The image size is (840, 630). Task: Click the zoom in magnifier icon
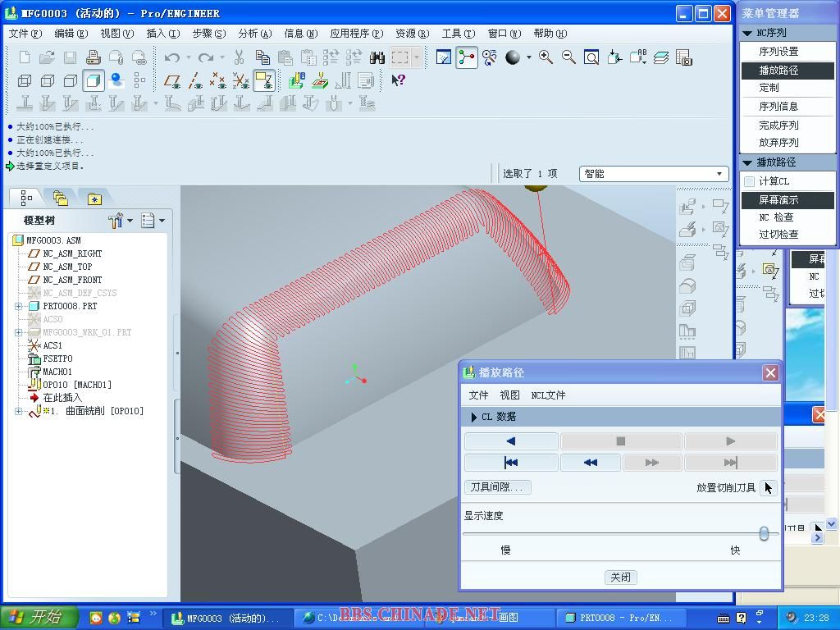point(546,57)
